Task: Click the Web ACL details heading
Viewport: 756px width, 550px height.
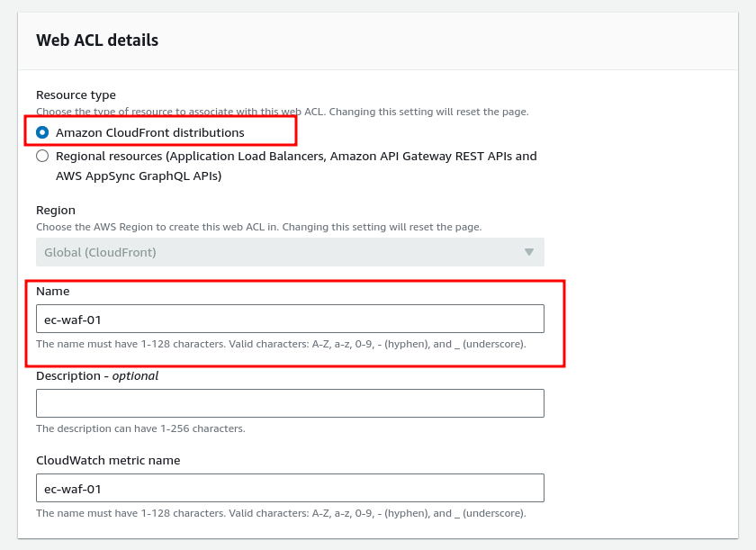Action: 97,40
